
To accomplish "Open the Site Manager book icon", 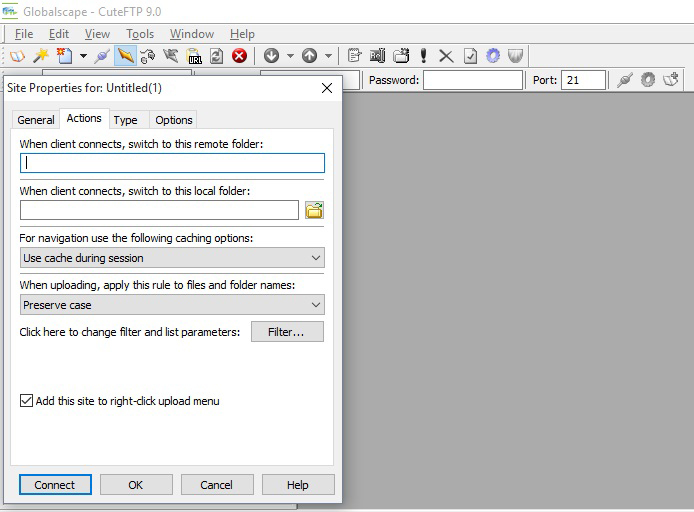I will click(17, 56).
